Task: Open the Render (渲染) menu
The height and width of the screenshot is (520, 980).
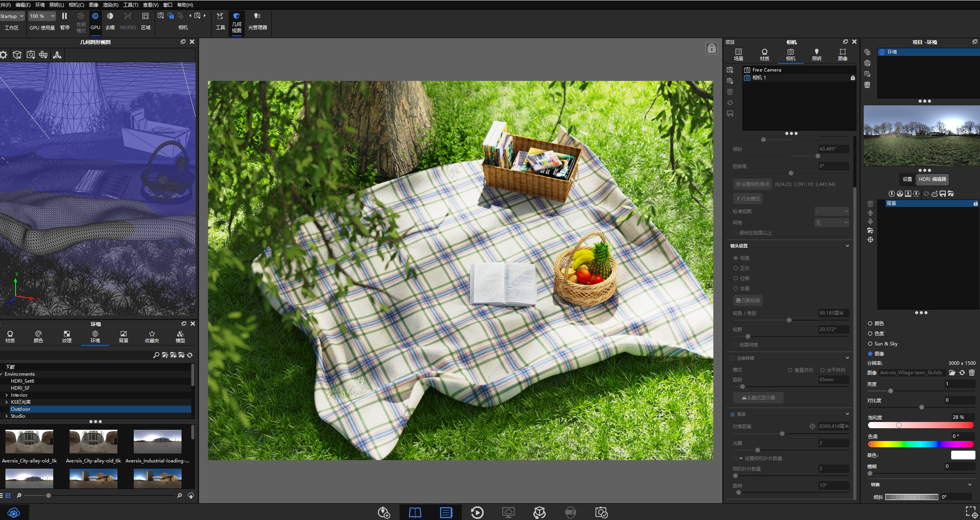Action: tap(110, 5)
